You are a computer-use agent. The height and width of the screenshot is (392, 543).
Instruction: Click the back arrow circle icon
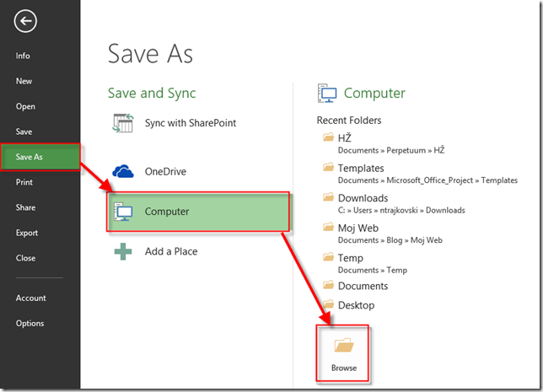25,21
